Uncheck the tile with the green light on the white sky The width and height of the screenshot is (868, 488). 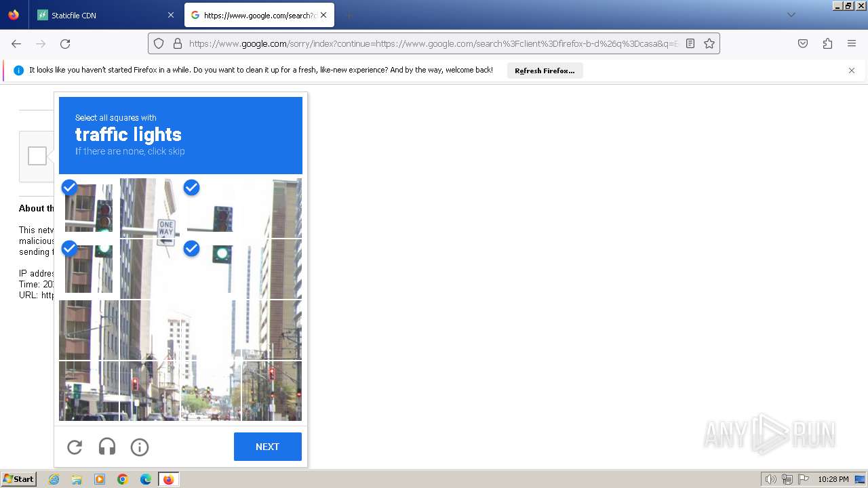211,269
